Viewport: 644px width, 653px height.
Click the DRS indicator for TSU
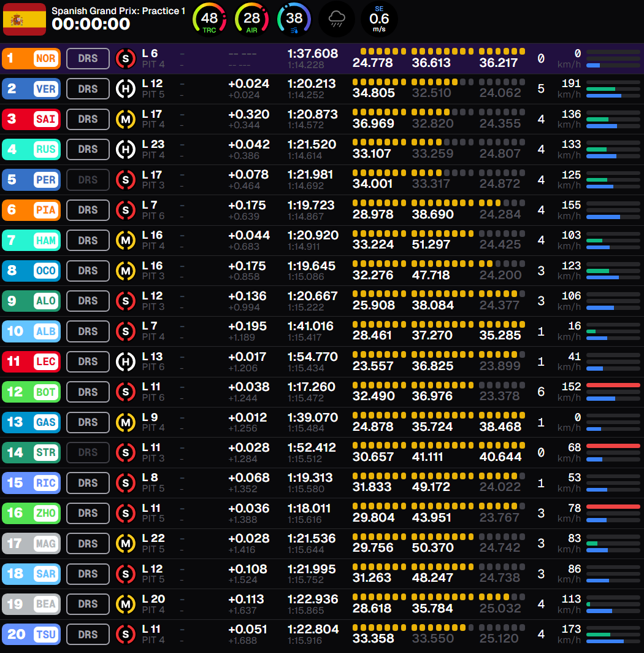(88, 635)
